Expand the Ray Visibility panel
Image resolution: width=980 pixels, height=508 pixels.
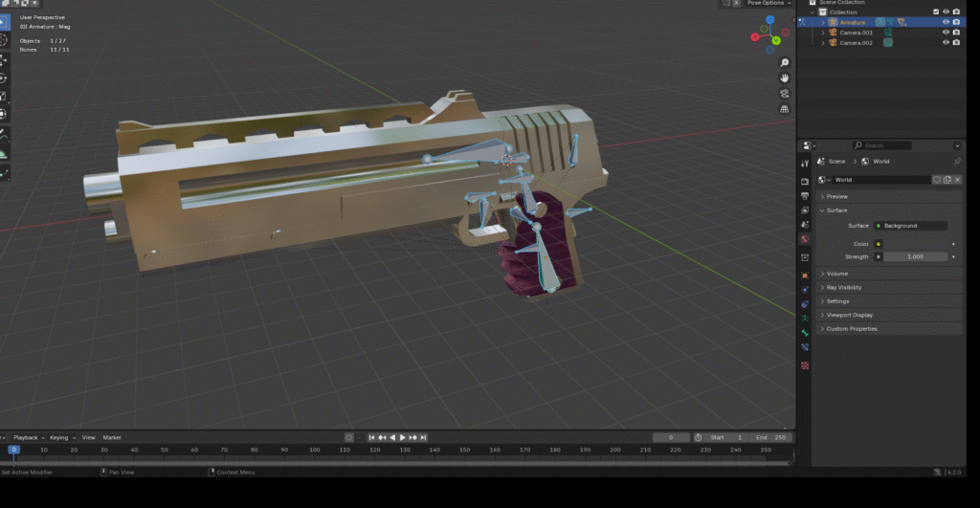pyautogui.click(x=844, y=287)
